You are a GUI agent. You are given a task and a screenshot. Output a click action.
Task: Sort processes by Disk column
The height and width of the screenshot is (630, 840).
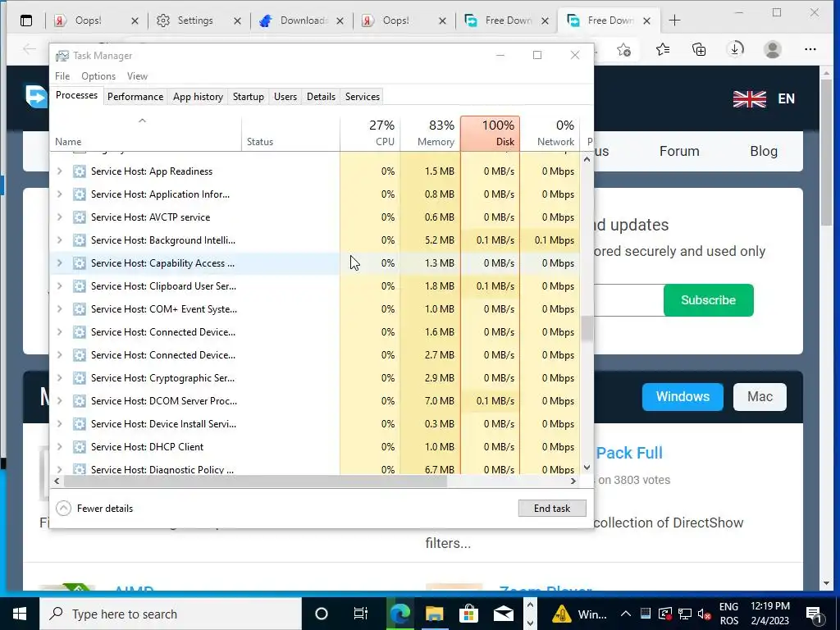click(x=491, y=133)
